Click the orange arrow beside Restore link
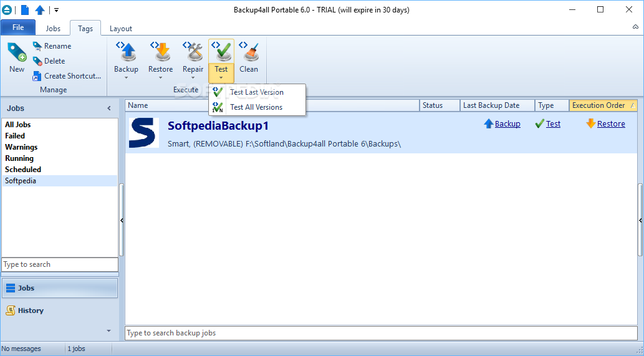 [x=590, y=123]
